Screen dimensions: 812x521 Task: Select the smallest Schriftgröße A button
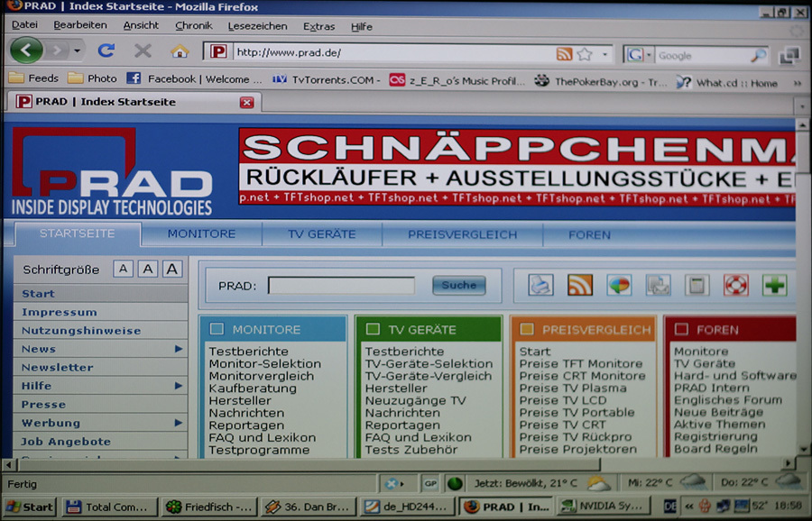124,269
